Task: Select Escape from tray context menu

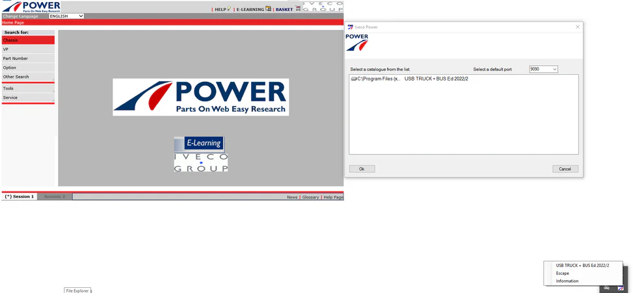Action: [x=563, y=274]
